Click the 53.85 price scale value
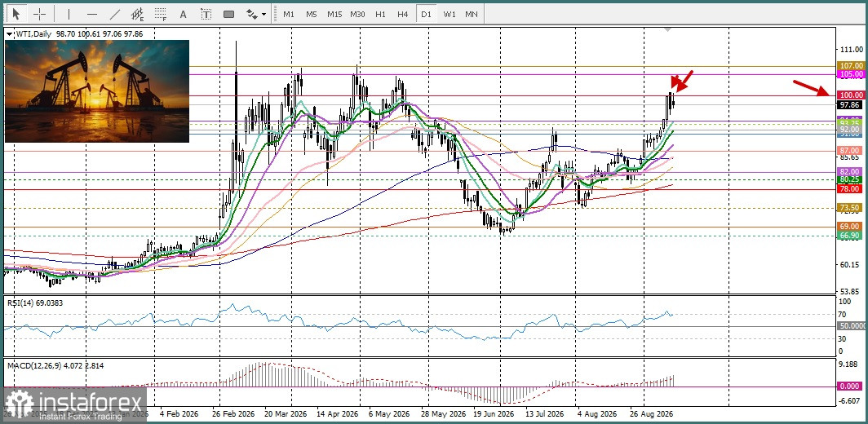 click(851, 290)
